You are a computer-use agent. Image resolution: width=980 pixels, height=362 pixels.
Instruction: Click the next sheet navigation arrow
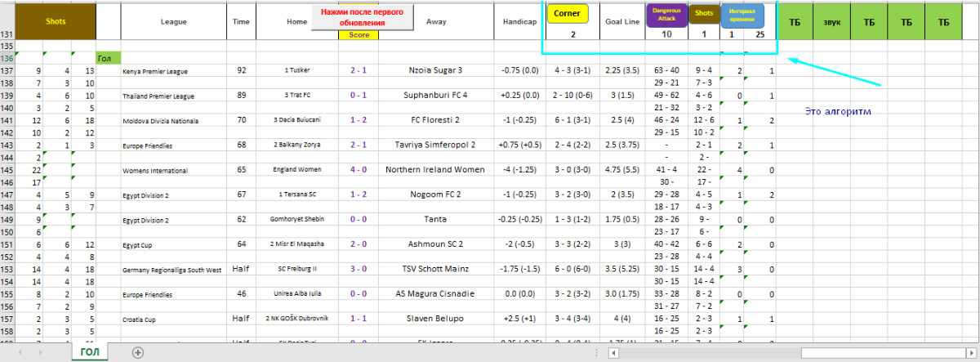pyautogui.click(x=42, y=352)
